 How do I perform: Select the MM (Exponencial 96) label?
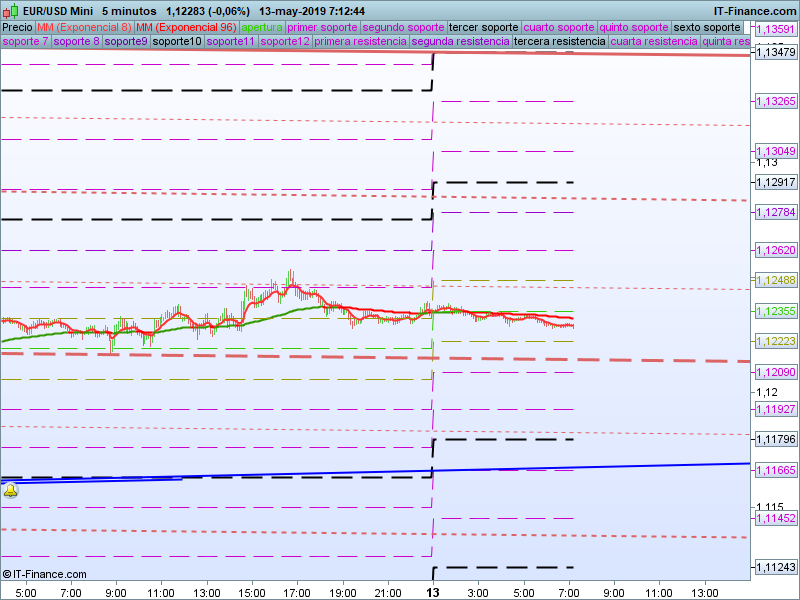pos(186,27)
